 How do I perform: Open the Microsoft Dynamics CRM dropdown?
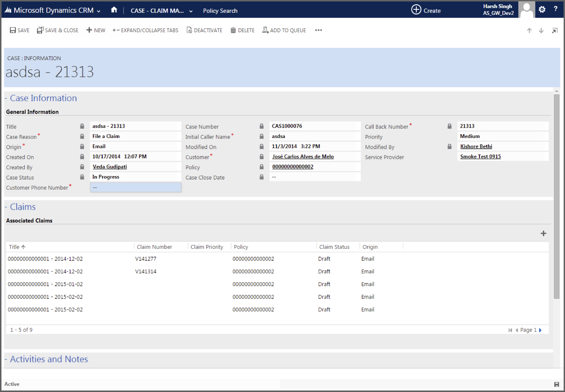coord(99,11)
